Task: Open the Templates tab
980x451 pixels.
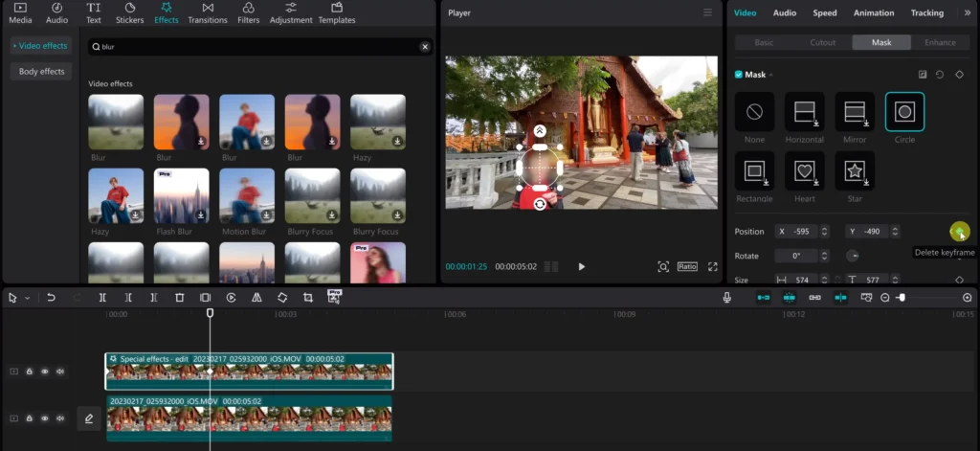Action: (x=337, y=13)
